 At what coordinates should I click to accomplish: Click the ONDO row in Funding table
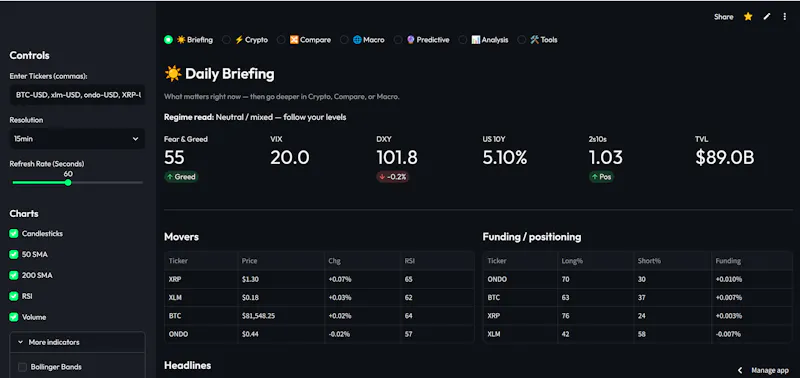coord(638,280)
